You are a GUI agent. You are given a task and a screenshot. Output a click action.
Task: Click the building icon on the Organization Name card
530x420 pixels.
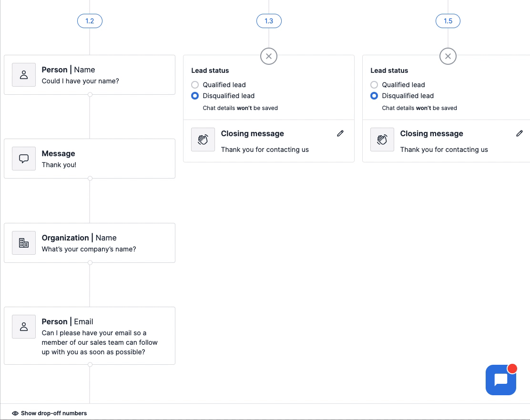23,243
